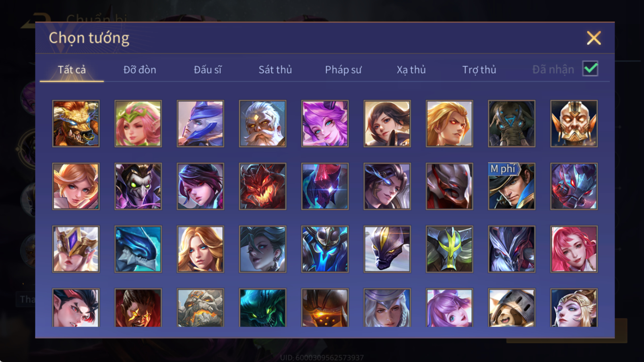The width and height of the screenshot is (644, 362).
Task: Choose the sloth hero wearing helmet
Action: coord(512,308)
